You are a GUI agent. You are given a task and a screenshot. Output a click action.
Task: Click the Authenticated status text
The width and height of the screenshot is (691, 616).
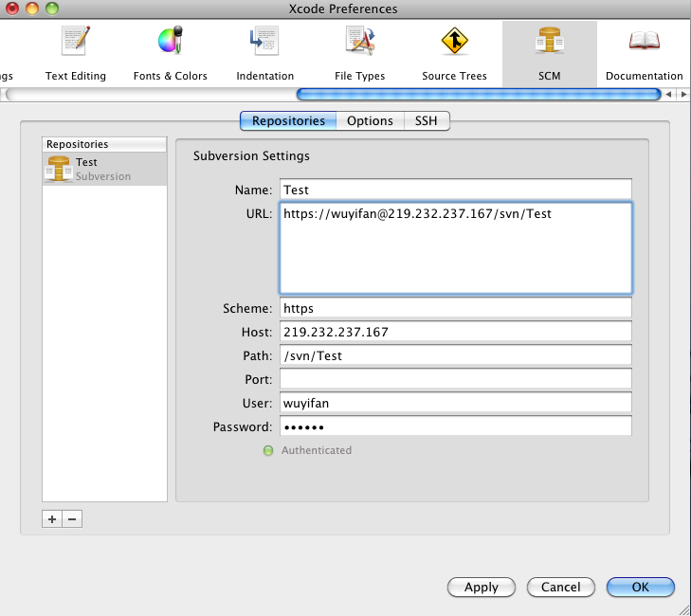(x=317, y=450)
